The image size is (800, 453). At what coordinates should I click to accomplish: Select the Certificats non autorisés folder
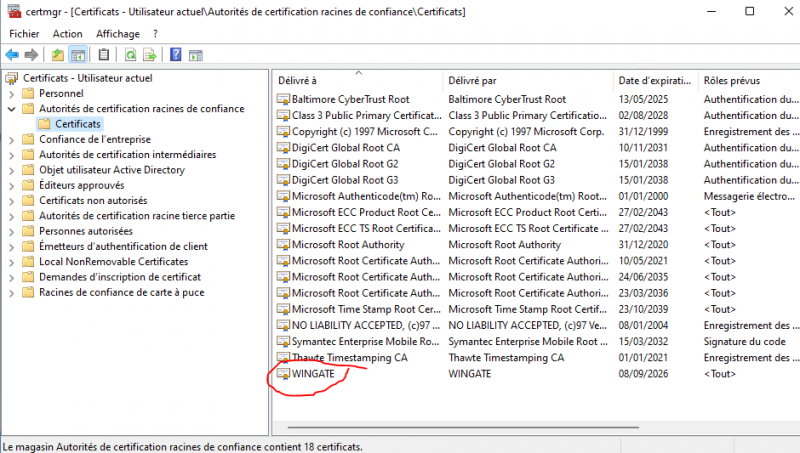point(95,200)
